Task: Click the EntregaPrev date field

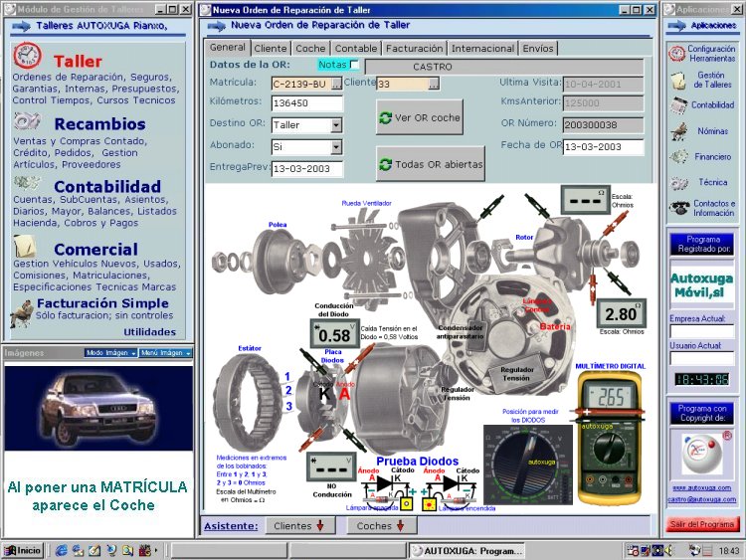Action: tap(307, 169)
